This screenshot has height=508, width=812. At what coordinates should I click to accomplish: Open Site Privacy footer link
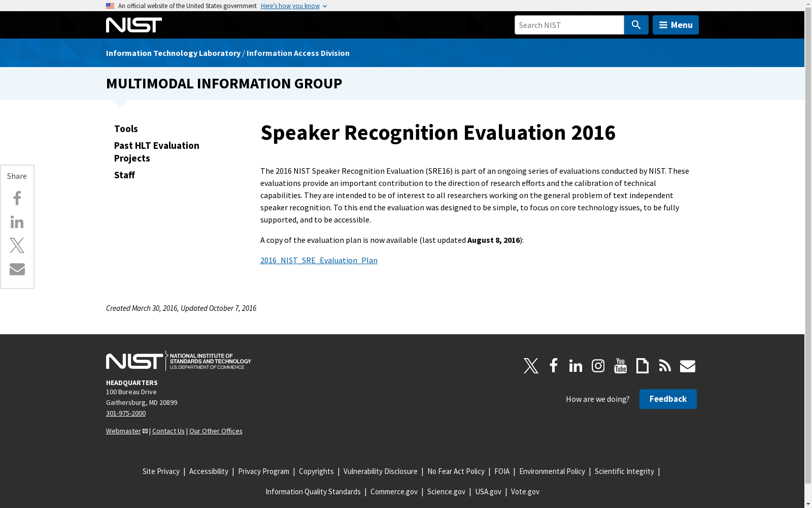click(x=161, y=471)
